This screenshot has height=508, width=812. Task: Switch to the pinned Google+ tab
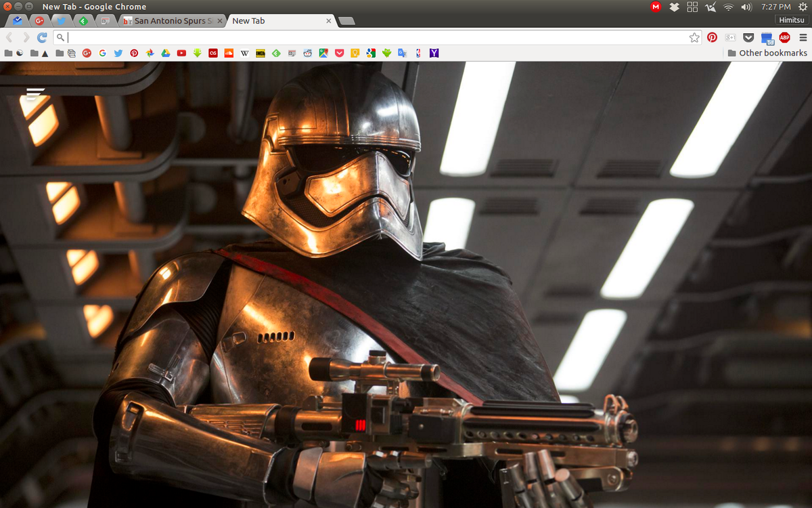pos(39,21)
